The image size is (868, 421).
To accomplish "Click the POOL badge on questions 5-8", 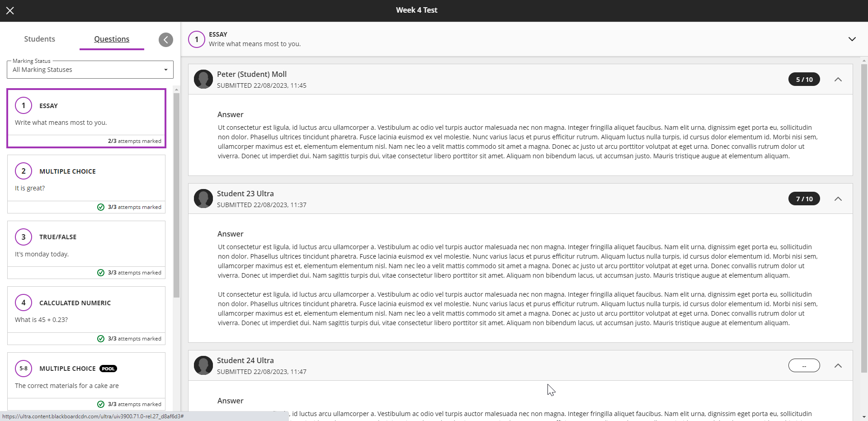I will pos(108,369).
